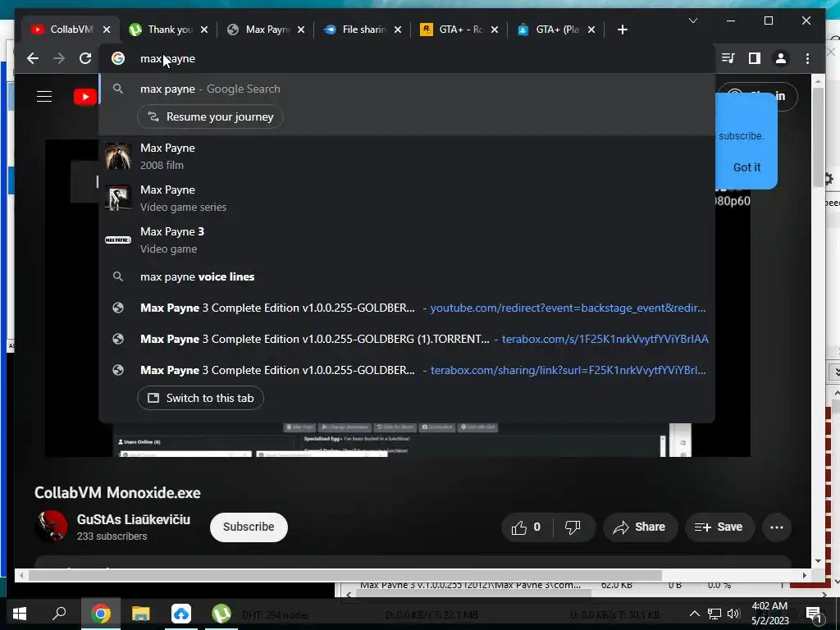This screenshot has height=630, width=840.
Task: Click the address bar containing max payne
Action: click(407, 58)
